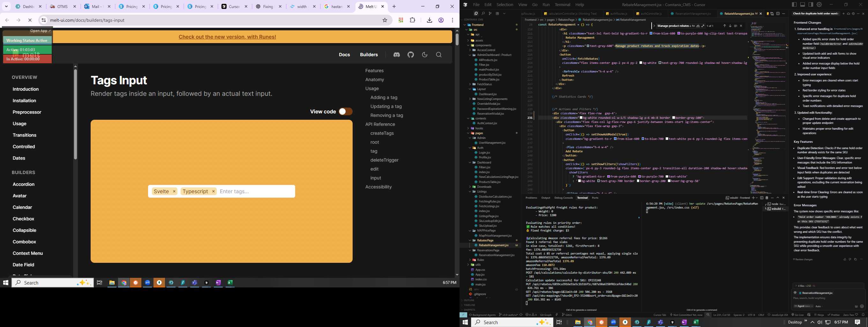
Task: Start new chat with plus in Cursor chat
Action: pos(843,14)
